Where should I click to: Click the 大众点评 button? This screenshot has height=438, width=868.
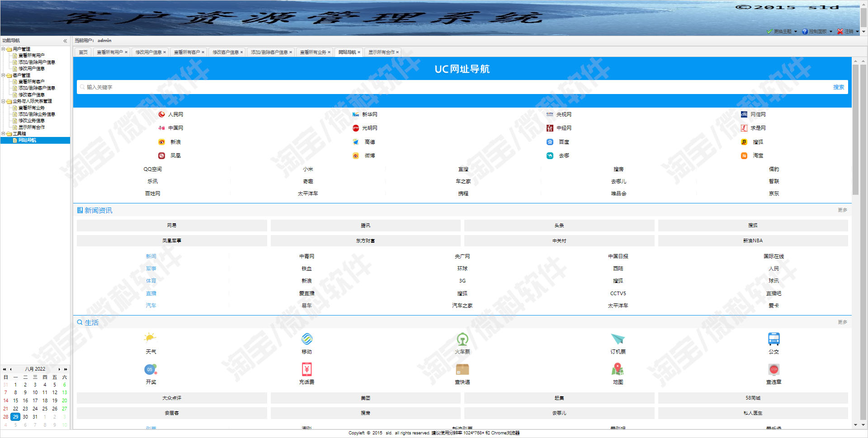(172, 398)
